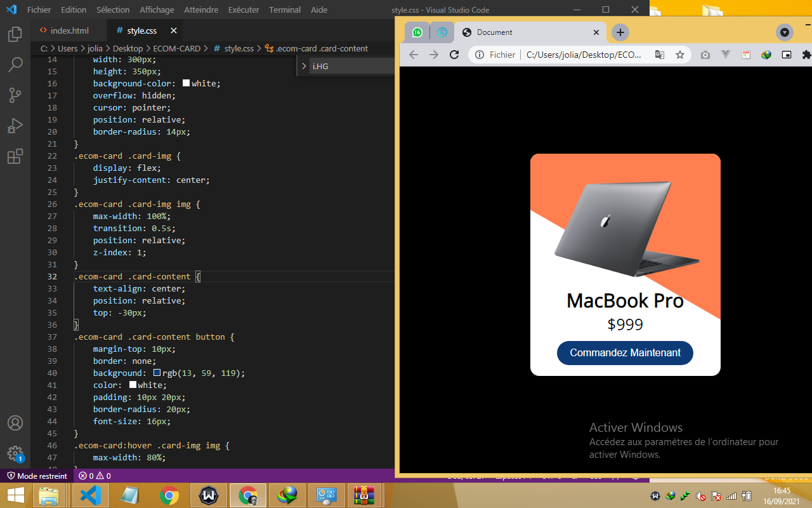Open the Exécuter menu
Screen dimensions: 812x508
(244, 10)
